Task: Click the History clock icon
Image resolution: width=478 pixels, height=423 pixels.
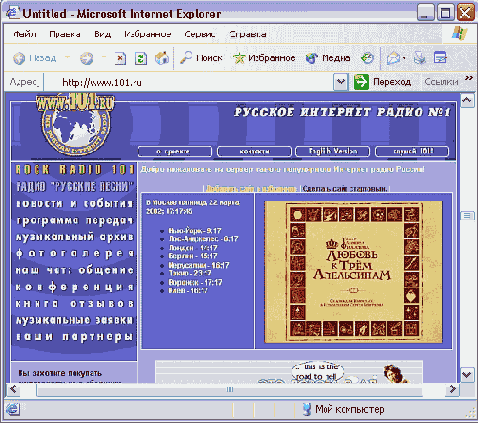Action: point(367,58)
